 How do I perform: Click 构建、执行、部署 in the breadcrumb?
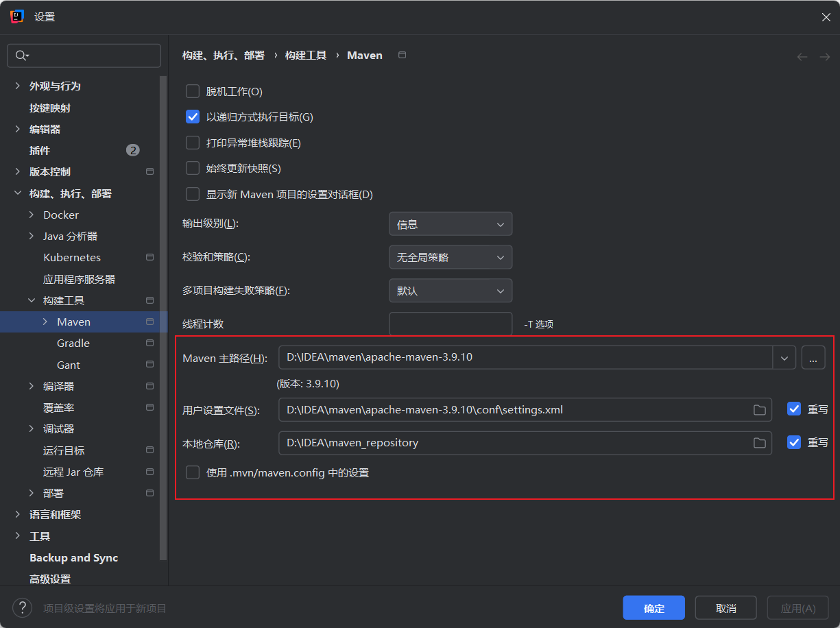tap(224, 55)
